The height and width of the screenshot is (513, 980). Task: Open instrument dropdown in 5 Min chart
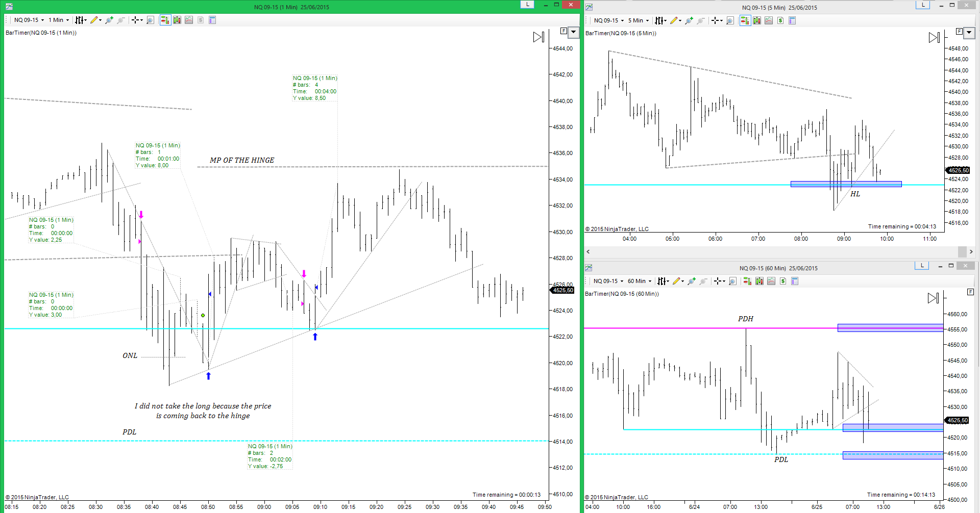tap(608, 20)
